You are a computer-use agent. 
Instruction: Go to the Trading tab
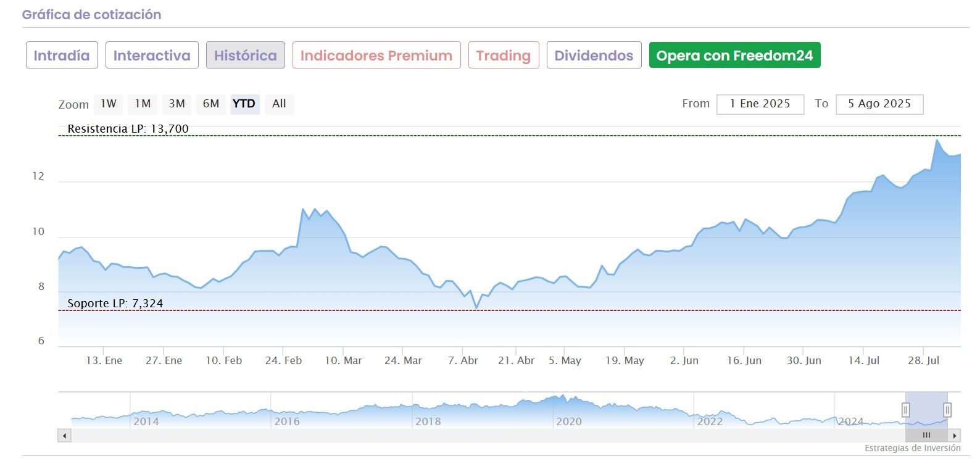(x=503, y=56)
